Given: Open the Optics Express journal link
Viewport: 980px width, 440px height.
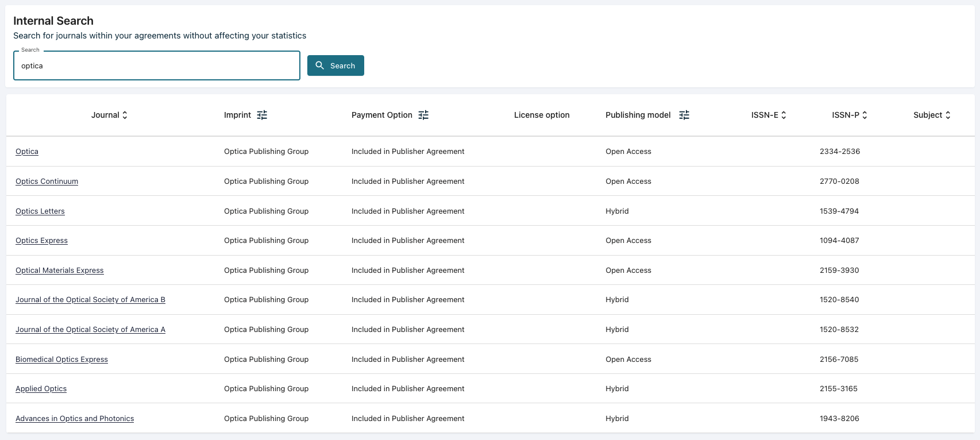Looking at the screenshot, I should click(41, 241).
